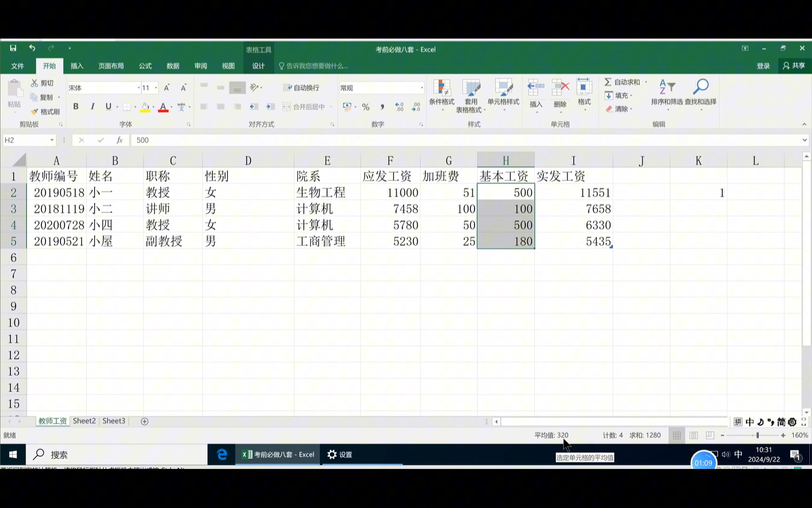The image size is (812, 508).
Task: Click the insert function fx icon
Action: 120,140
